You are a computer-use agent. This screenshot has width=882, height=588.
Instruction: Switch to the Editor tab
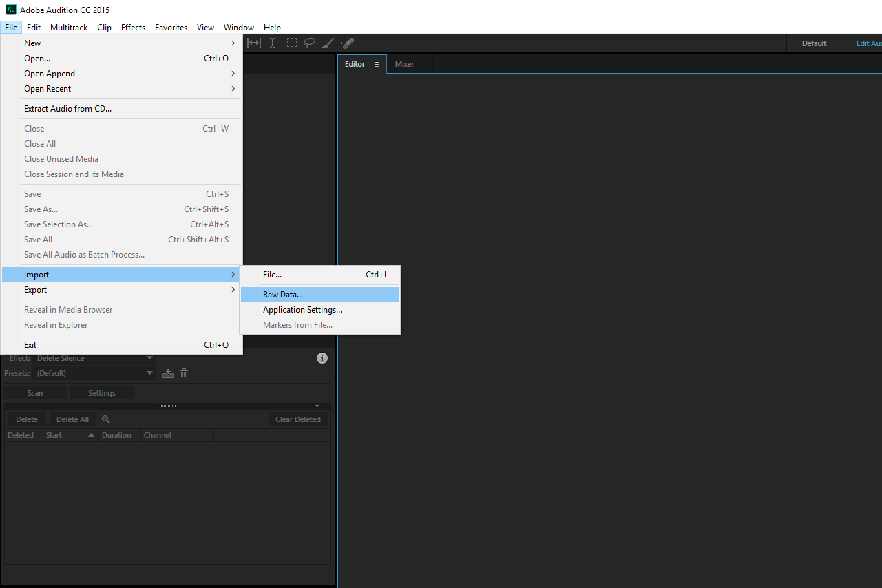tap(355, 64)
